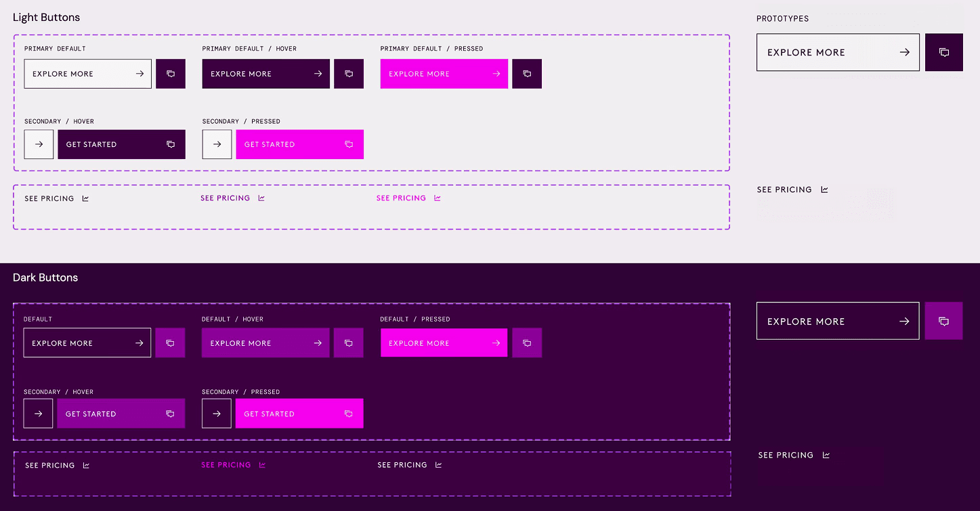Screen dimensions: 980x511
Task: Click the PROTOTYPES label
Action: point(783,18)
